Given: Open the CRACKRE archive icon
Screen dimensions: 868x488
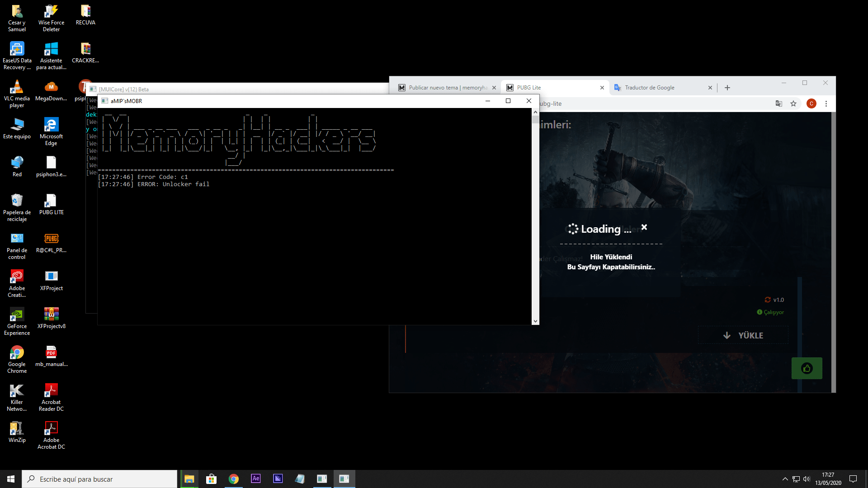Looking at the screenshot, I should [x=85, y=53].
